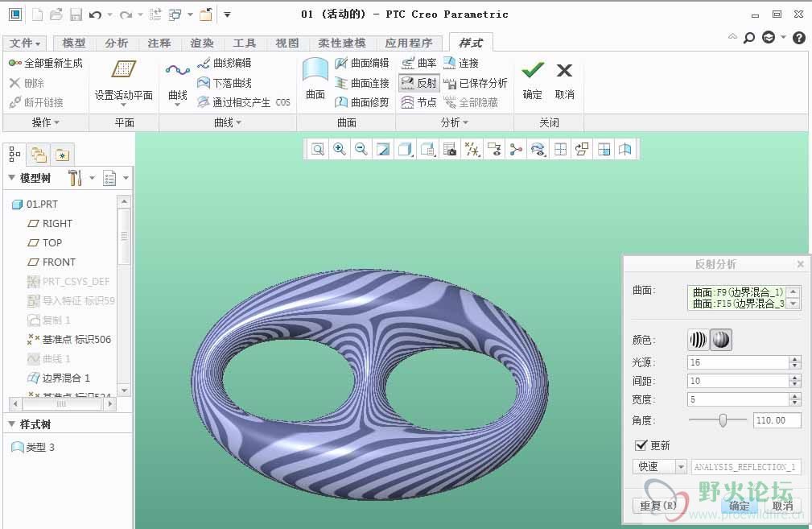Switch to the 模型 model tab

click(73, 43)
